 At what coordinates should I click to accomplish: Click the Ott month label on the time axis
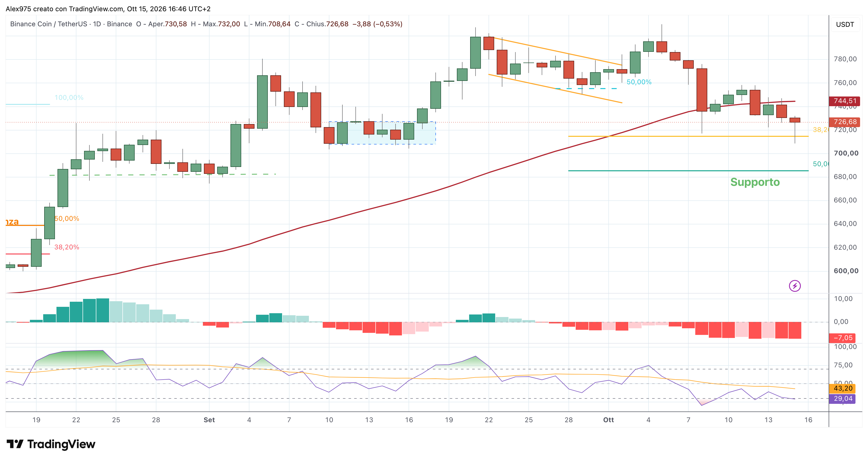pyautogui.click(x=609, y=420)
